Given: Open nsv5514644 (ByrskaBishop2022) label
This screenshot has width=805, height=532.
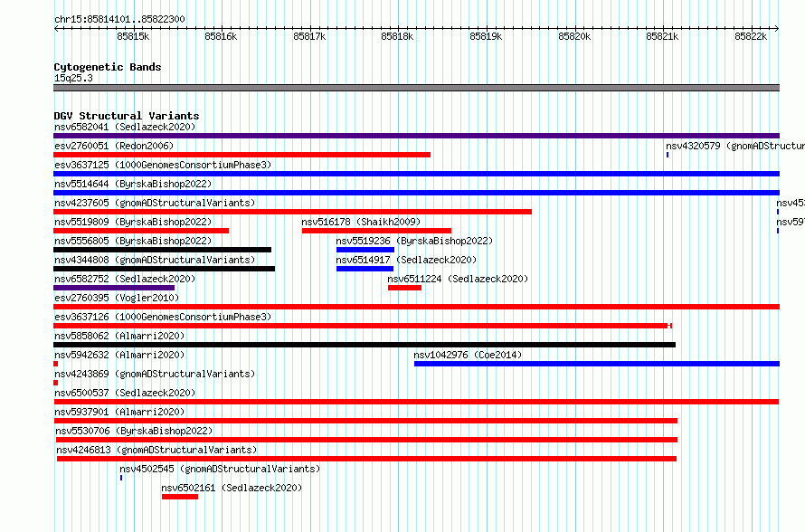Looking at the screenshot, I should tap(133, 184).
